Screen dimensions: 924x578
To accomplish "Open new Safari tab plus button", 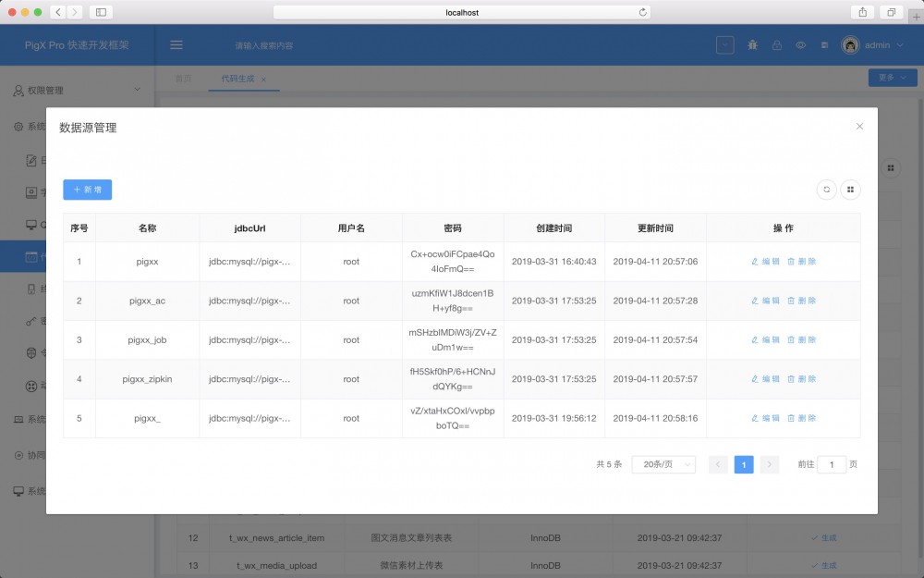I will 917,17.
